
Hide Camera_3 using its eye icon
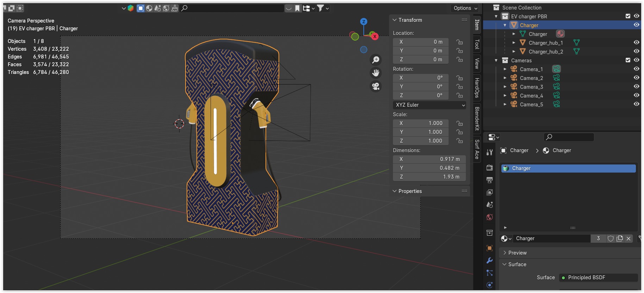click(x=637, y=87)
